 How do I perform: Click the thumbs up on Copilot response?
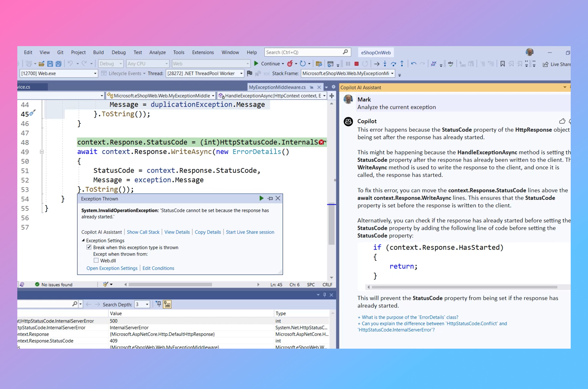point(562,121)
